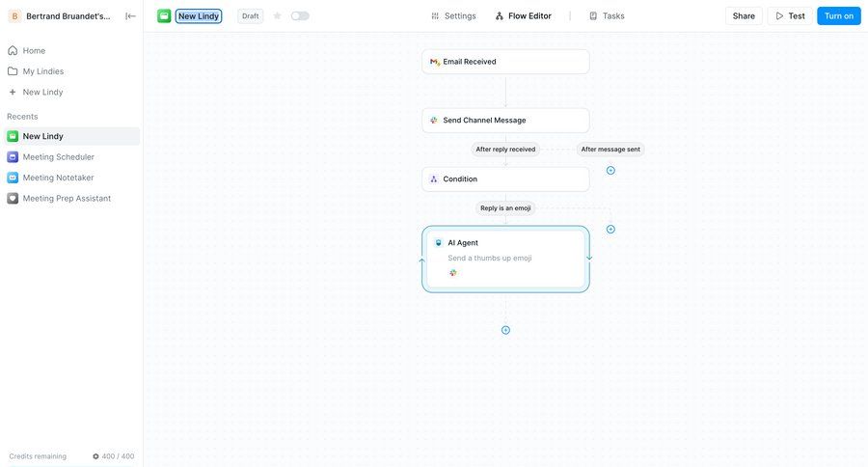This screenshot has height=467, width=868.
Task: Click the Meeting Notetaker blue icon
Action: [13, 178]
